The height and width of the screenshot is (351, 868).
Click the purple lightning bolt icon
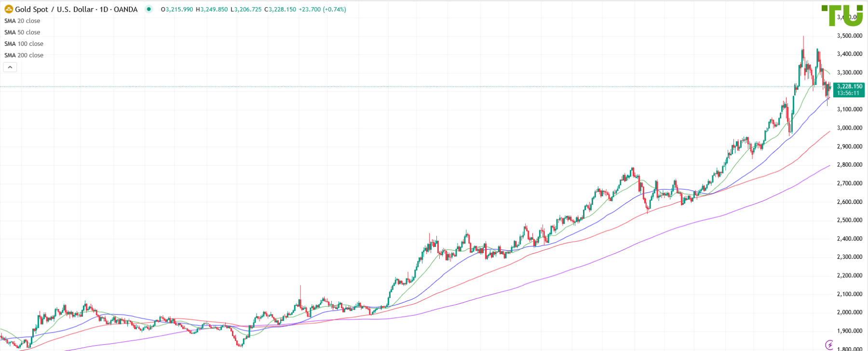click(829, 344)
